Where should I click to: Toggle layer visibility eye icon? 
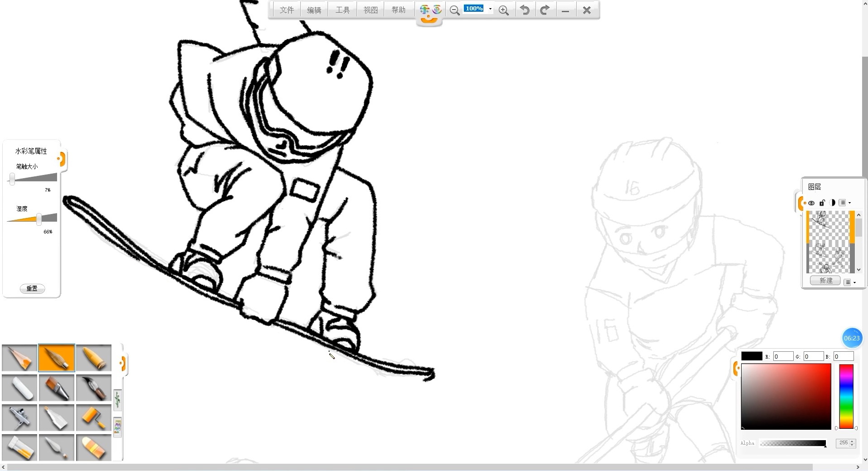[x=811, y=203]
